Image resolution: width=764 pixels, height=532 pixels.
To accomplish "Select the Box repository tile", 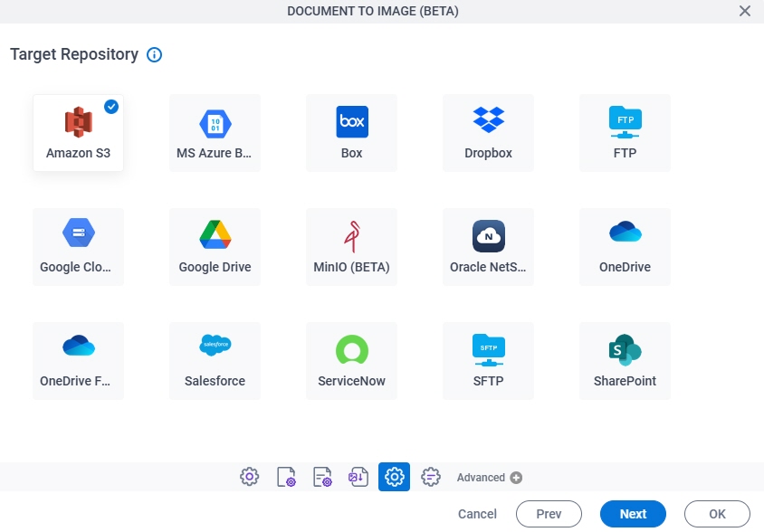I will pos(351,132).
